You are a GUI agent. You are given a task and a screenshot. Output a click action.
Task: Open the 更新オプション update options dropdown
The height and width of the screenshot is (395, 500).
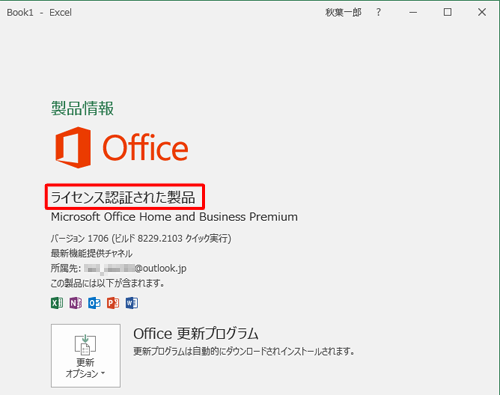coord(86,356)
